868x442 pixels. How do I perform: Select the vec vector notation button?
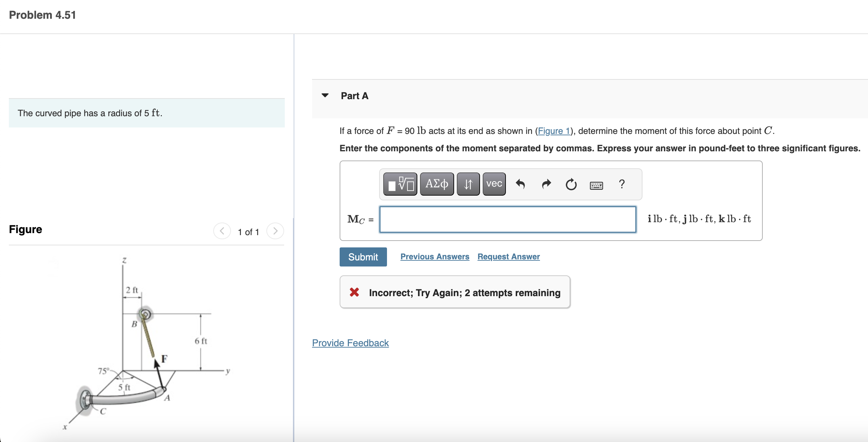click(494, 184)
